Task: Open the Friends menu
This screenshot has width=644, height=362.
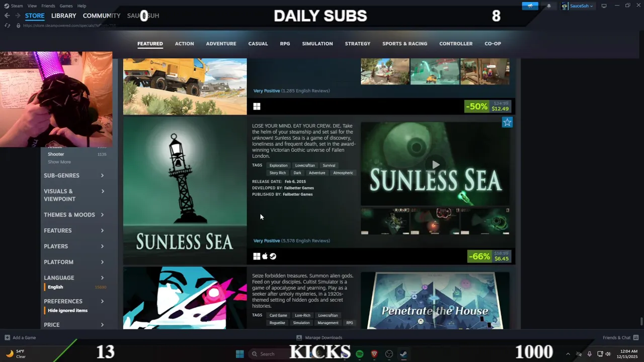Action: pyautogui.click(x=48, y=6)
